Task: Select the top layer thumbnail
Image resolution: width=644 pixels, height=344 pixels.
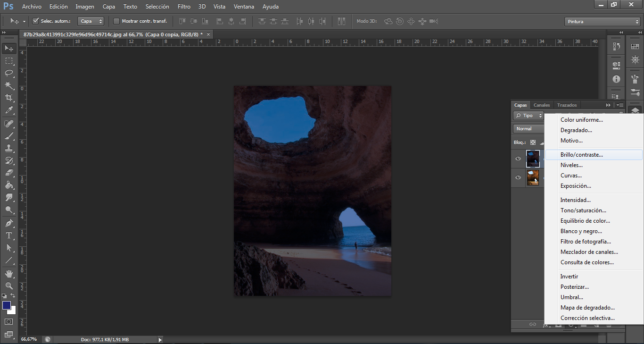Action: tap(533, 159)
